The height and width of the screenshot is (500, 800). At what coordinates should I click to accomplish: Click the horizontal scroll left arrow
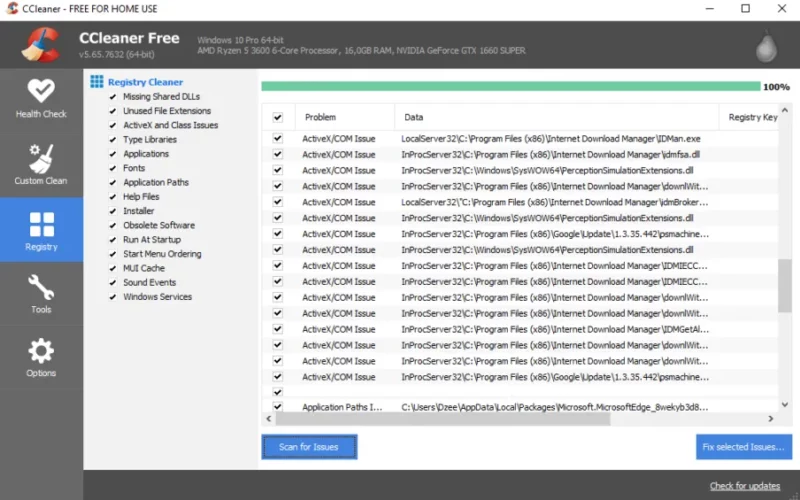tap(269, 418)
